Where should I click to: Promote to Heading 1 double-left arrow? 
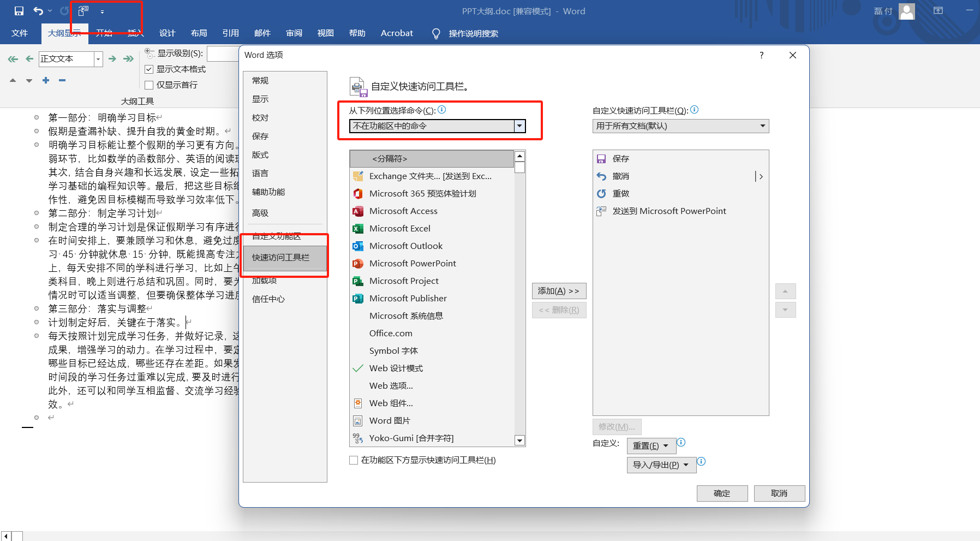pyautogui.click(x=13, y=59)
